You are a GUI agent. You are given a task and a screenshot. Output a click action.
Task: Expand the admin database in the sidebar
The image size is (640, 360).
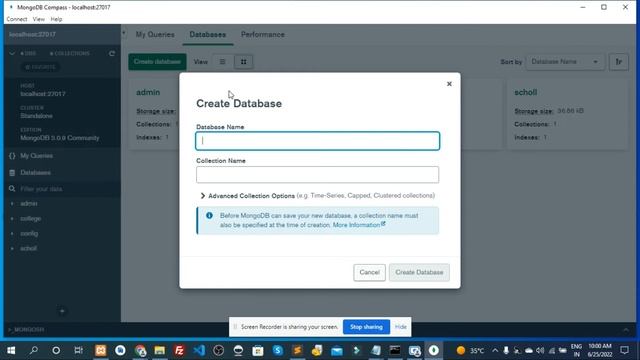click(x=12, y=203)
